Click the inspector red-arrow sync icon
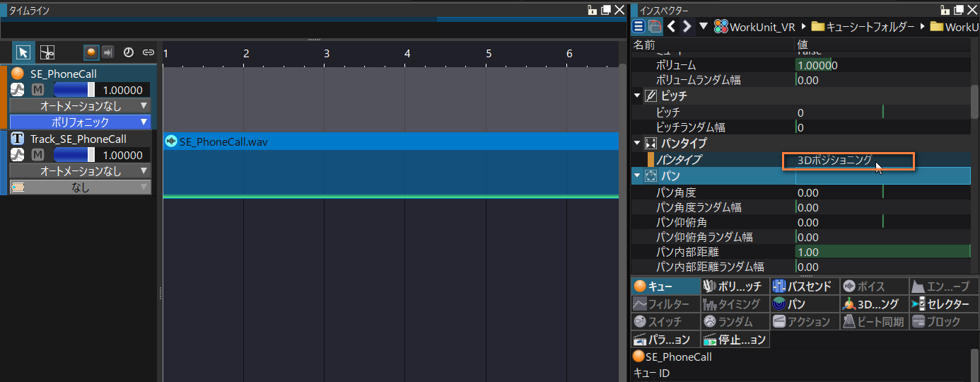Viewport: 980px width, 382px height. pos(655,27)
